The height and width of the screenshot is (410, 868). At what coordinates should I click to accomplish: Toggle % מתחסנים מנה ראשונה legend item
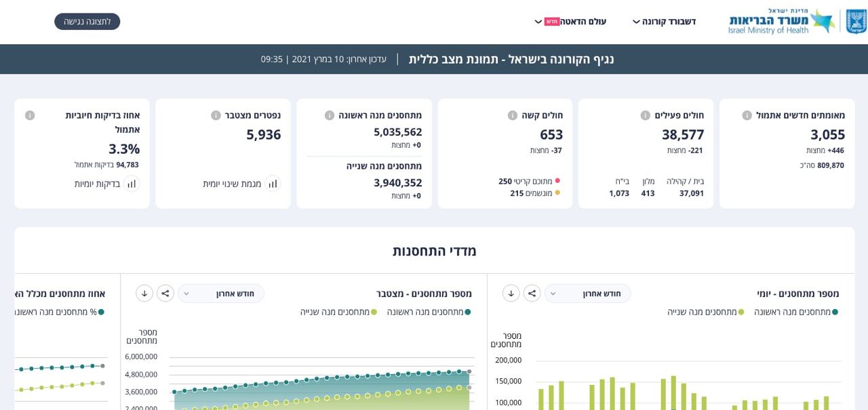pyautogui.click(x=60, y=312)
